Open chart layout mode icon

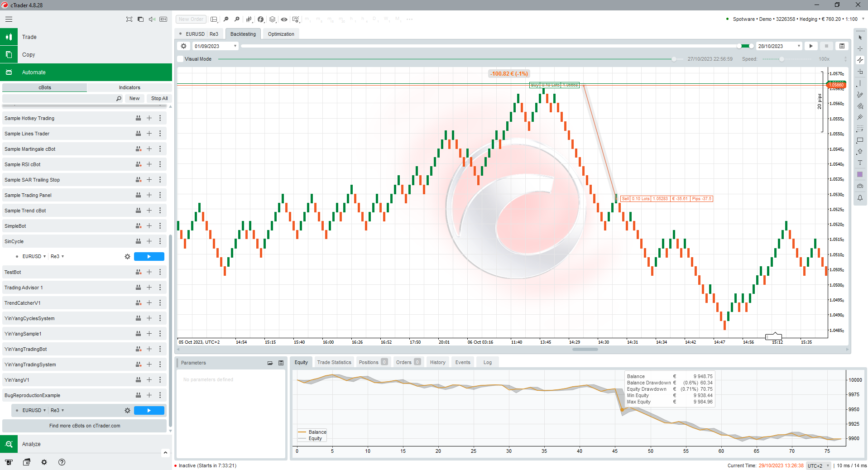[214, 19]
